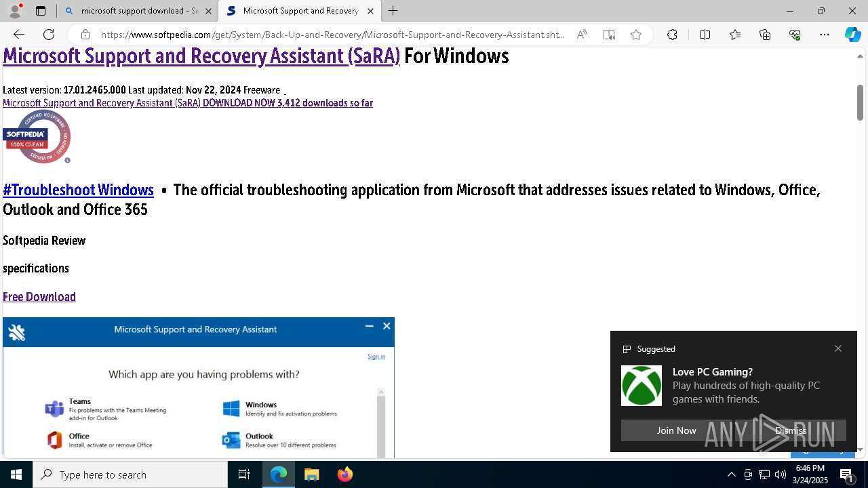
Task: Click the Free Download link
Action: 39,297
